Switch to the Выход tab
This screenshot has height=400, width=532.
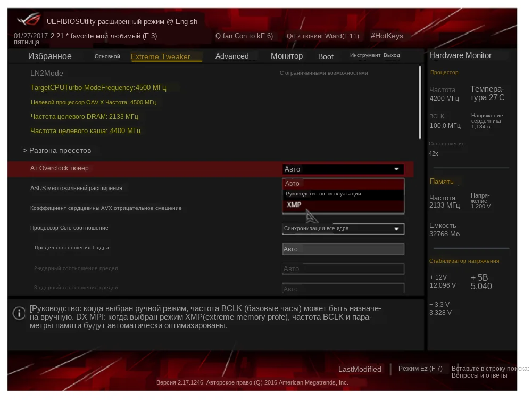tap(392, 55)
